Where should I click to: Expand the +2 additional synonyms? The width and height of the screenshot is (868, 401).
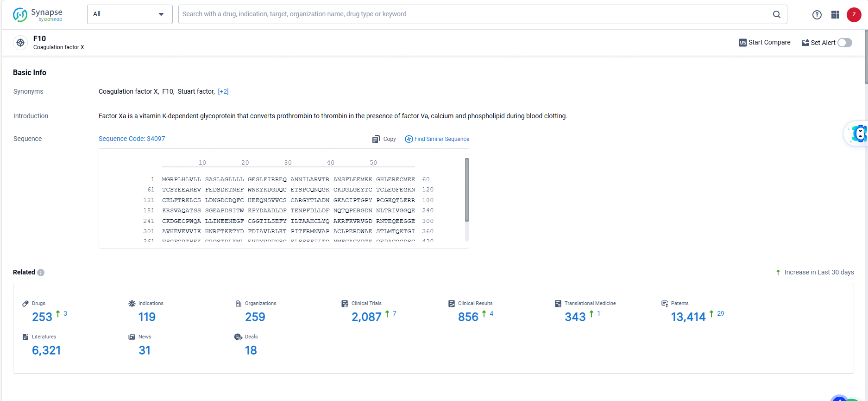pyautogui.click(x=223, y=92)
